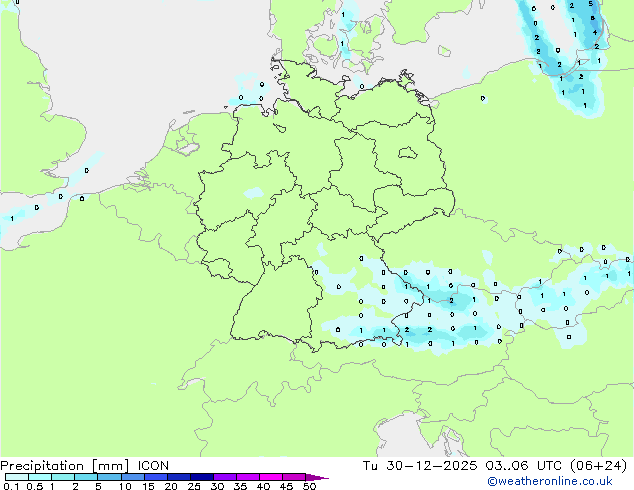Pick the 15–20 mm legend swatch
The height and width of the screenshot is (490, 634).
(156, 477)
